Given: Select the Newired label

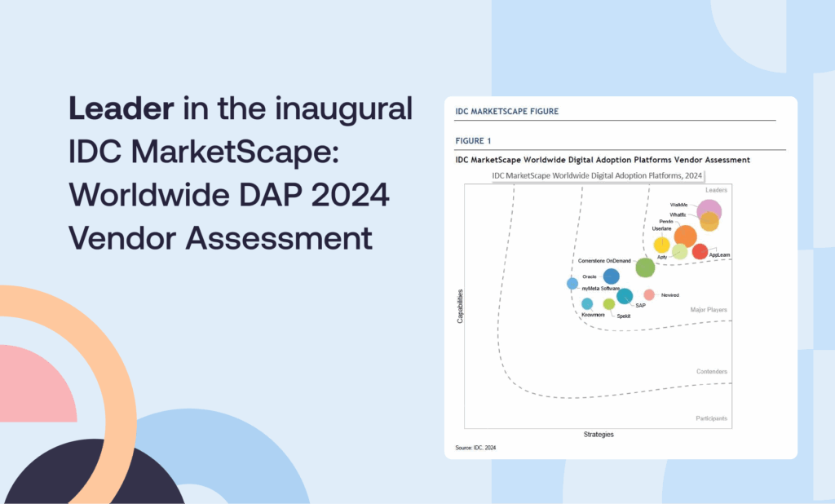Looking at the screenshot, I should point(670,295).
